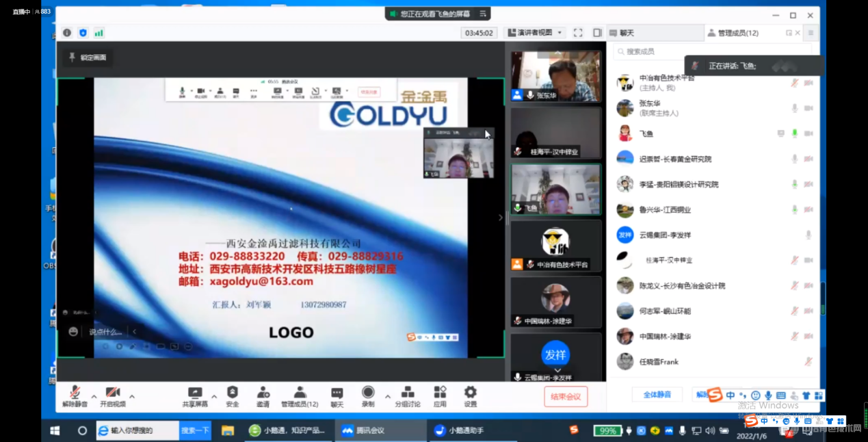Viewport: 868px width, 442px height.
Task: Toggle the microphone for 任晓雪Frank
Action: tap(808, 361)
